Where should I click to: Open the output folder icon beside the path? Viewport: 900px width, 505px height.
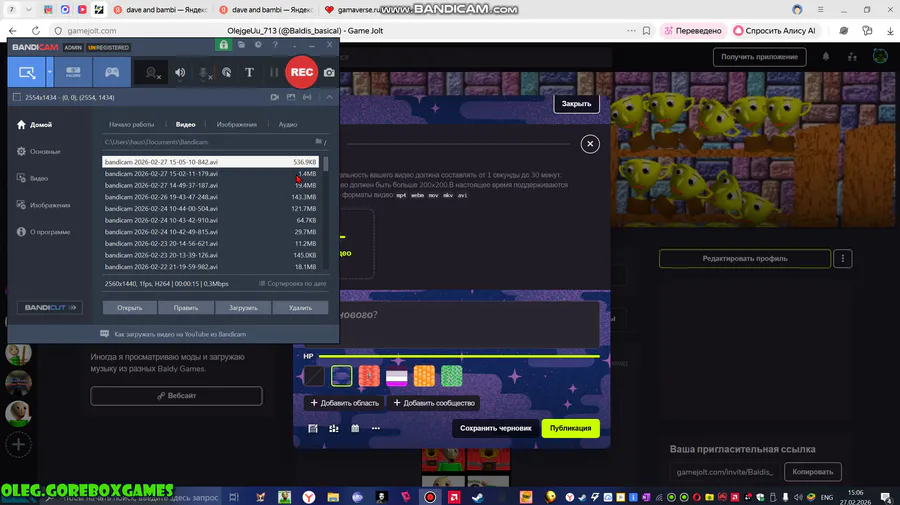[320, 142]
